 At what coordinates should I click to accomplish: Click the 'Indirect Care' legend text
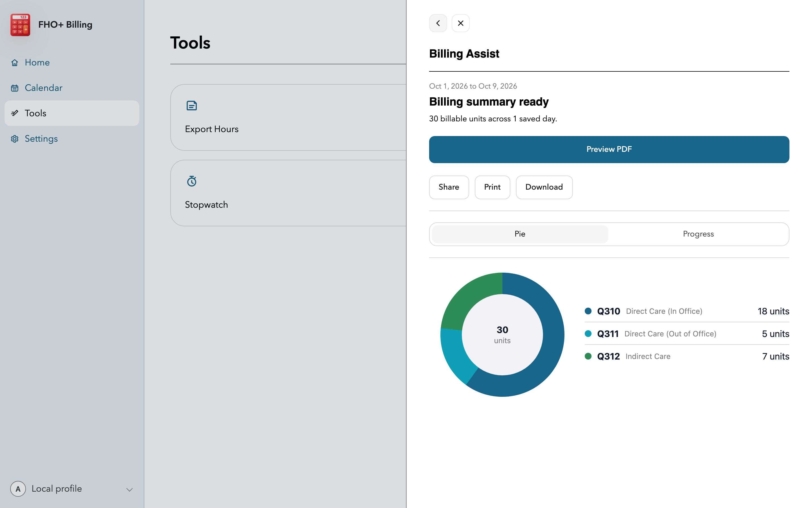tap(648, 356)
